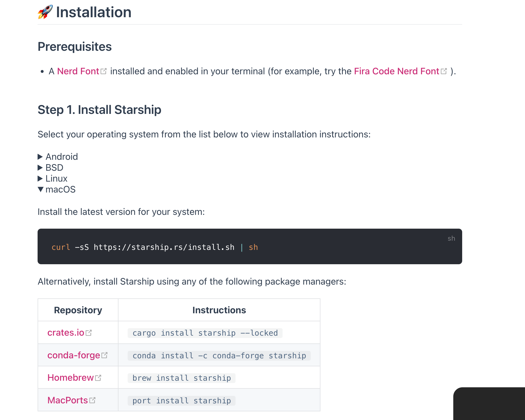The width and height of the screenshot is (525, 420).
Task: Click external link icon beside MacPorts
Action: click(x=92, y=400)
